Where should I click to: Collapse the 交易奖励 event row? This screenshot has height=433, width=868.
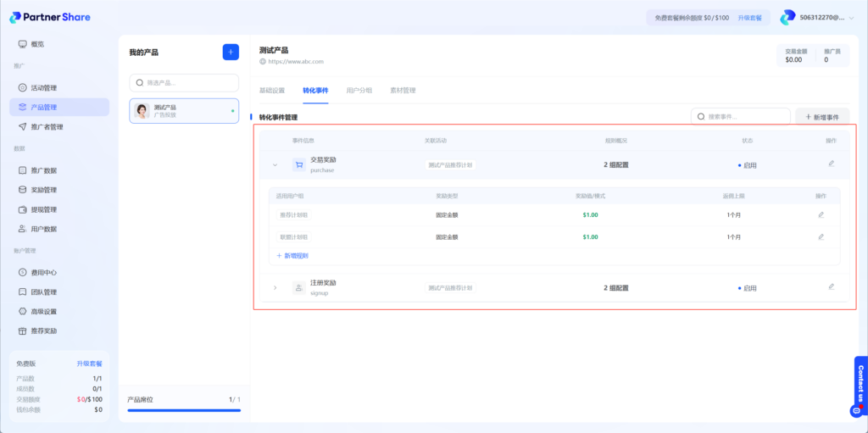pos(275,165)
